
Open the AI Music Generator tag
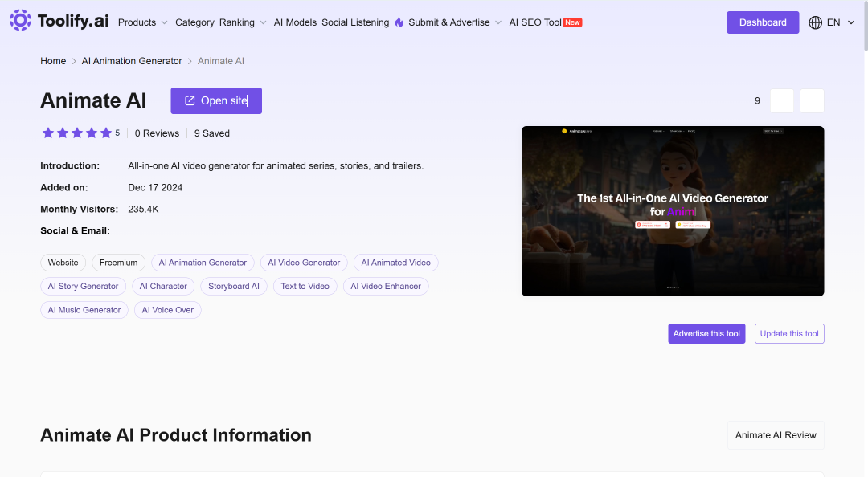coord(84,311)
